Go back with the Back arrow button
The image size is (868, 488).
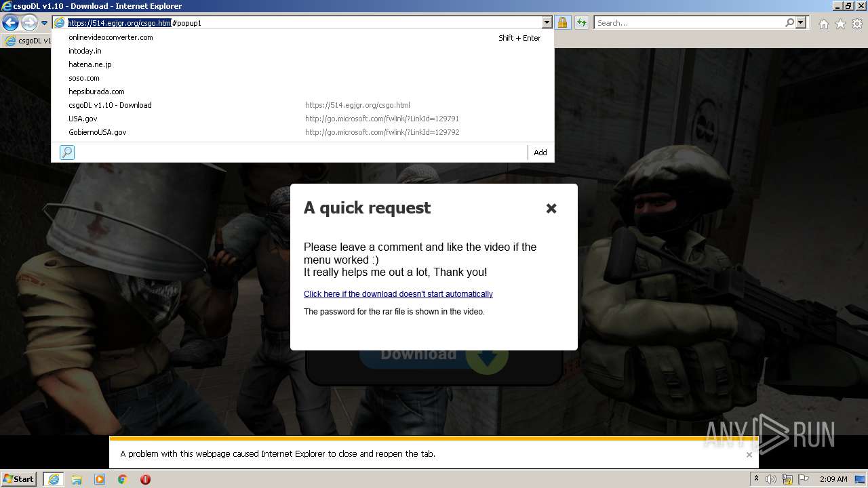[x=10, y=23]
